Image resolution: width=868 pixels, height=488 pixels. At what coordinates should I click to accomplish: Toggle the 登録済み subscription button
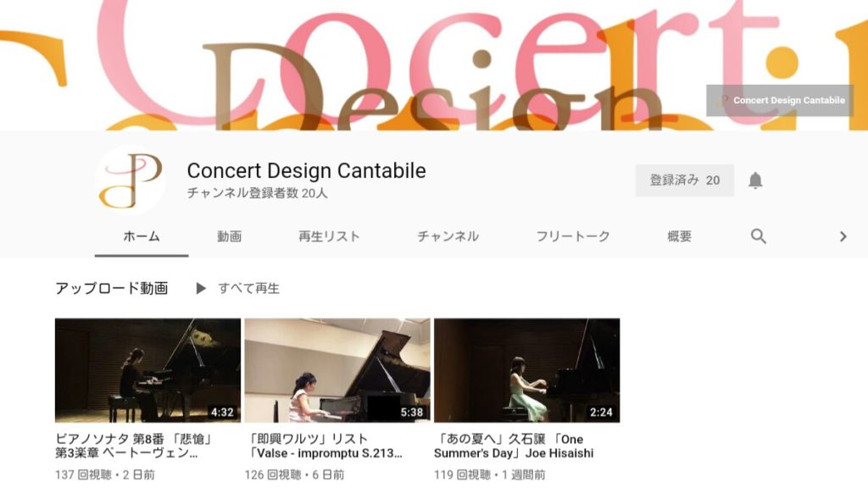pyautogui.click(x=684, y=180)
